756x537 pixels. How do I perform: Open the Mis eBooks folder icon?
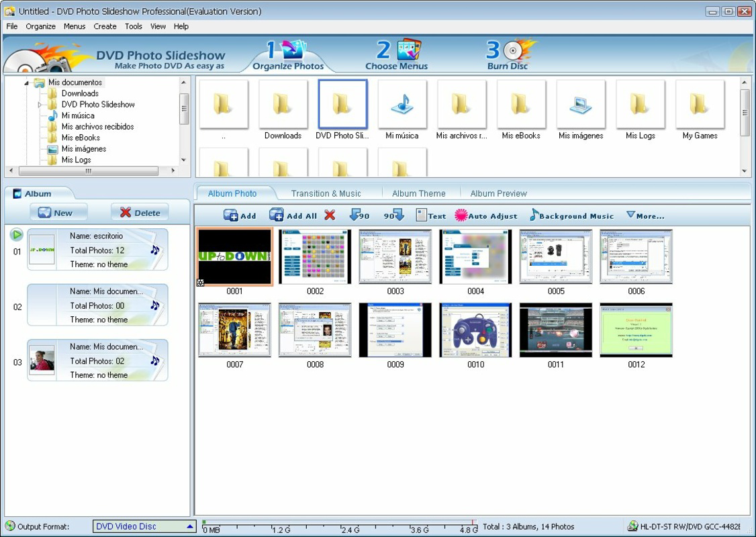[521, 105]
